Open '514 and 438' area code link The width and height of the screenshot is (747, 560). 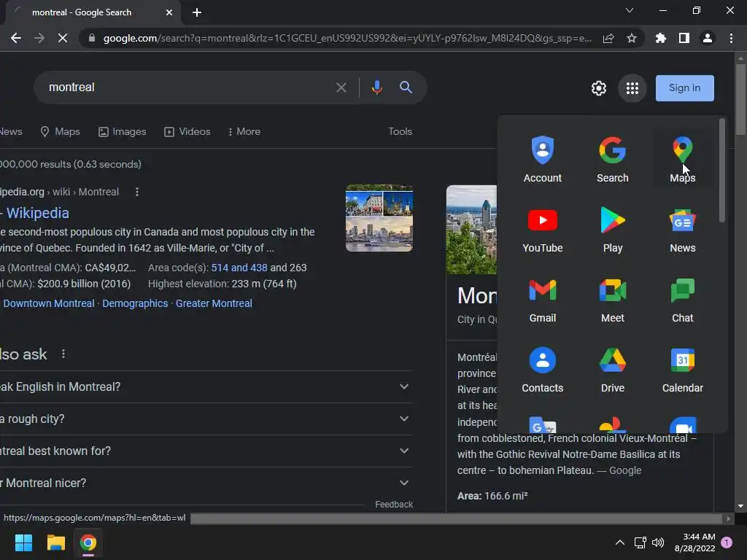(239, 268)
